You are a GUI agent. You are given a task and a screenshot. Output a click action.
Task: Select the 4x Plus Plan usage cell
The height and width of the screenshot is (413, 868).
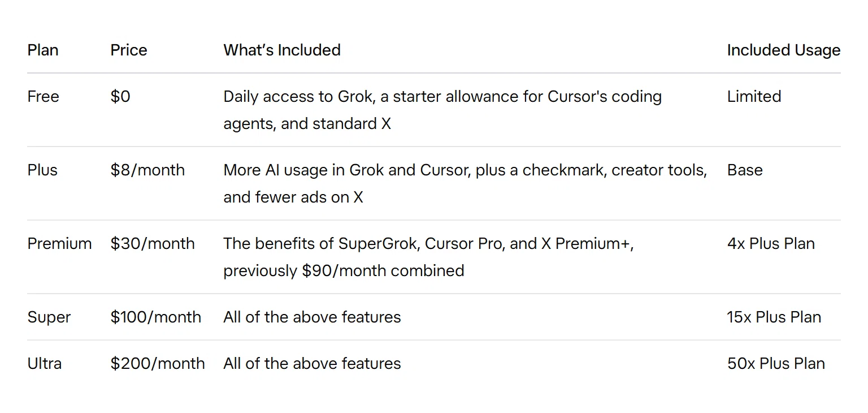(771, 243)
